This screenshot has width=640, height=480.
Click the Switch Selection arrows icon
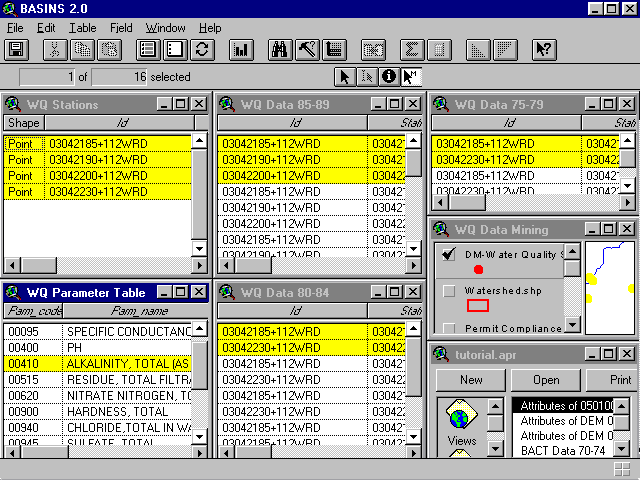[x=202, y=50]
